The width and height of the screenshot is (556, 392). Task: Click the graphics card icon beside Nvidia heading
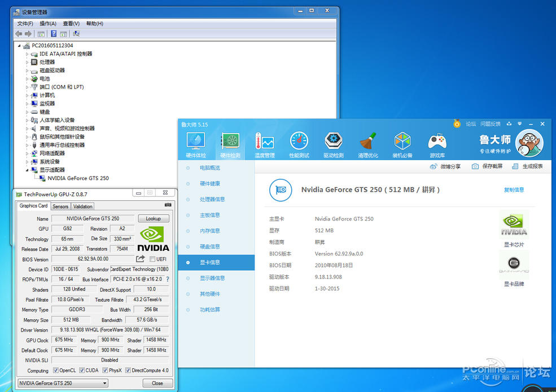[281, 190]
